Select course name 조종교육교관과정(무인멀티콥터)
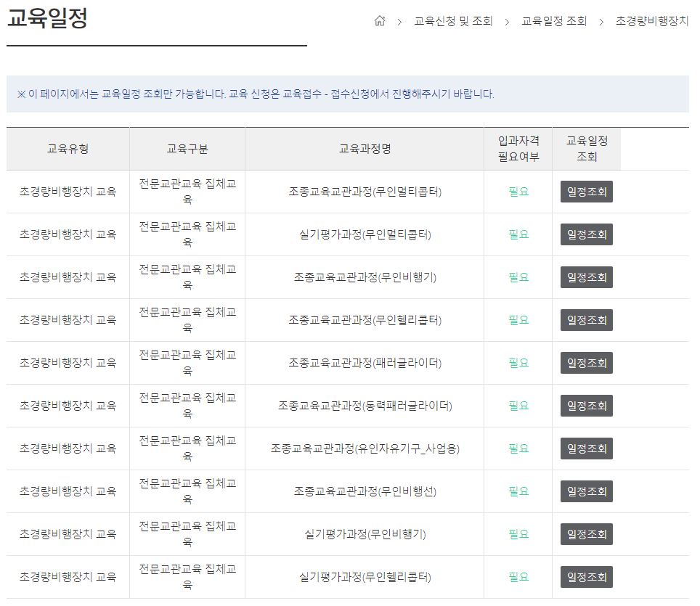 (x=365, y=192)
